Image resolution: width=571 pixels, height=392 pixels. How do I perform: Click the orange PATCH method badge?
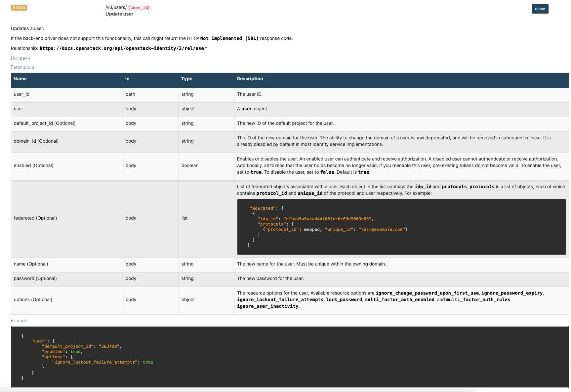(x=19, y=8)
